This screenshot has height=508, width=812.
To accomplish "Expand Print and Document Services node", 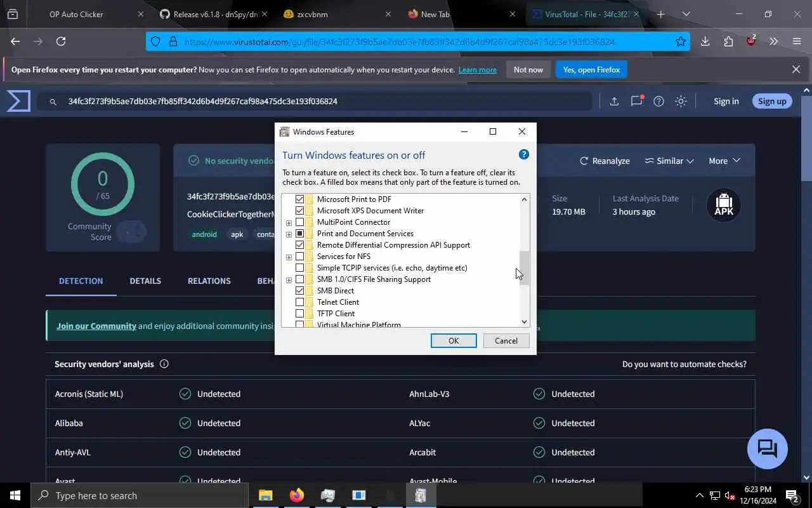I will [289, 234].
